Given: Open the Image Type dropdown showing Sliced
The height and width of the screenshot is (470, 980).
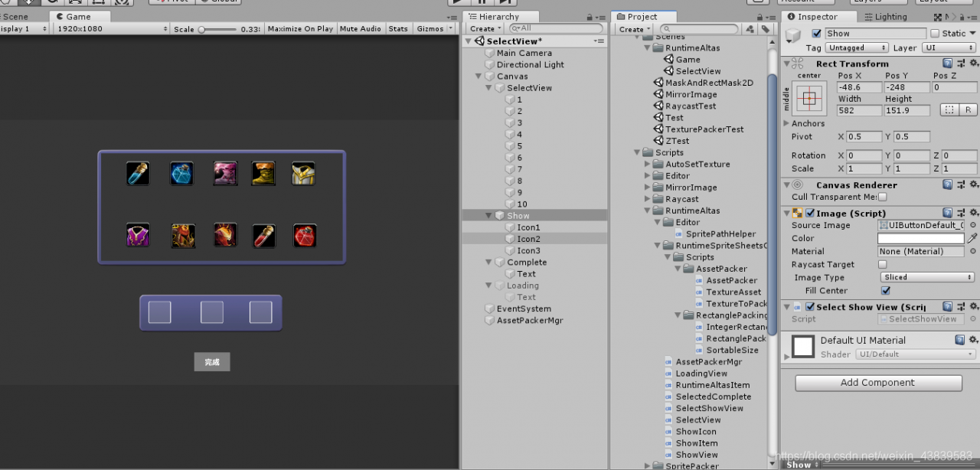Looking at the screenshot, I should (x=928, y=277).
